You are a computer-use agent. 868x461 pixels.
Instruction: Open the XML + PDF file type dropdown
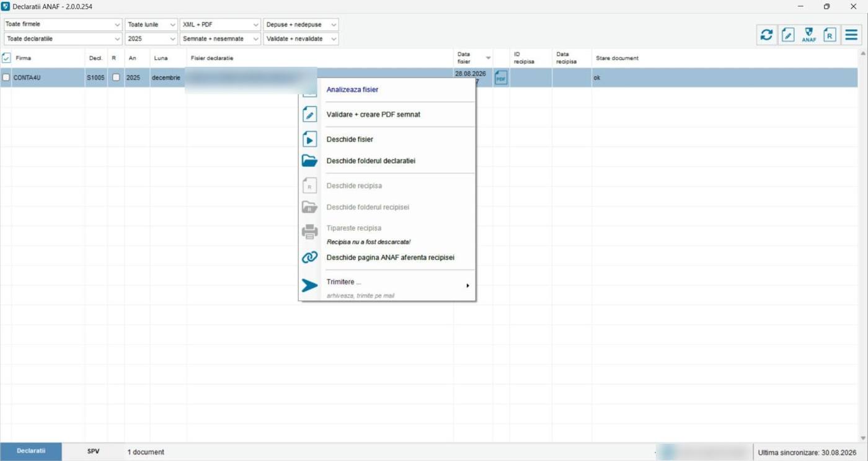click(220, 25)
